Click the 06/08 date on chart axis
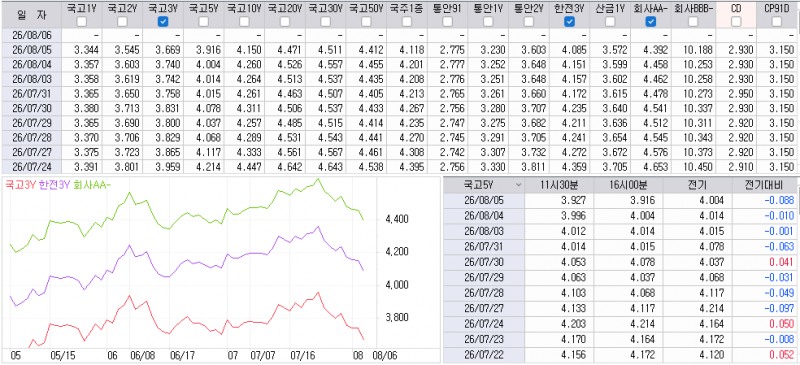The width and height of the screenshot is (800, 365). 142,355
